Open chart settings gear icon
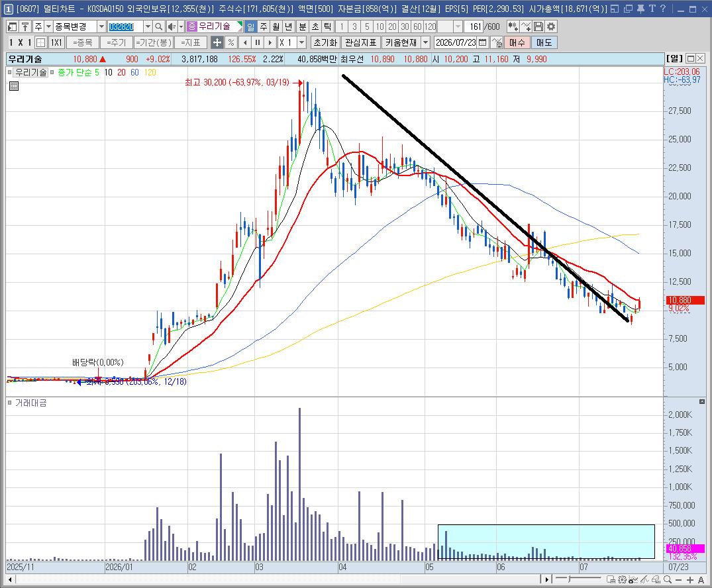 pyautogui.click(x=551, y=26)
